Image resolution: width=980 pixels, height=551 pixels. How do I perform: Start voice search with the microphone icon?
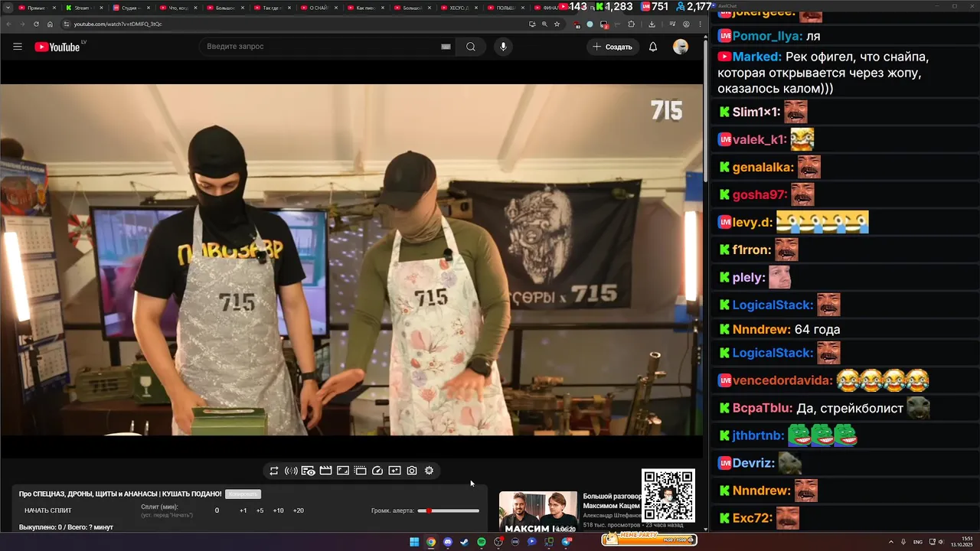point(503,47)
